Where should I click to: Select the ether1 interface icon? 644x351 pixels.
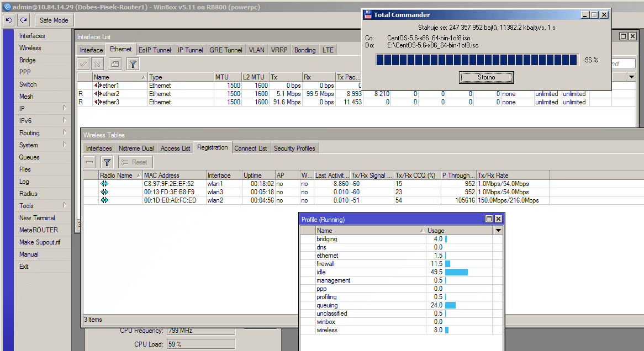pyautogui.click(x=98, y=86)
